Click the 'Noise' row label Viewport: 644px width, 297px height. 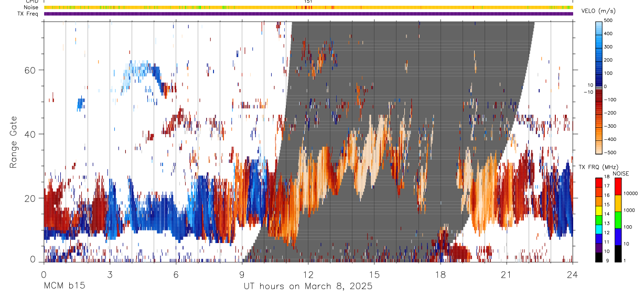click(31, 7)
